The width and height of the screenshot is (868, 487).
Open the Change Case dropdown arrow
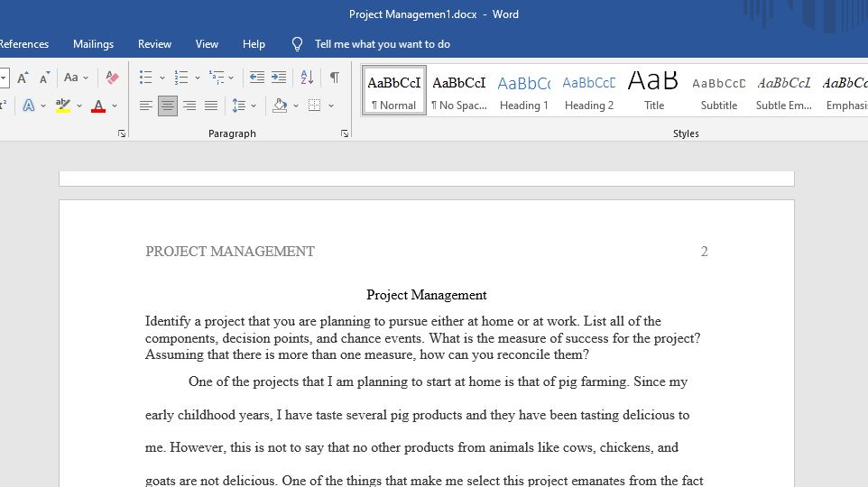pyautogui.click(x=86, y=78)
